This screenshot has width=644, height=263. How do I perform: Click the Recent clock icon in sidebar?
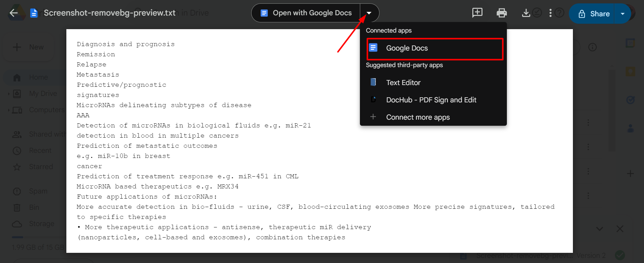click(x=17, y=151)
